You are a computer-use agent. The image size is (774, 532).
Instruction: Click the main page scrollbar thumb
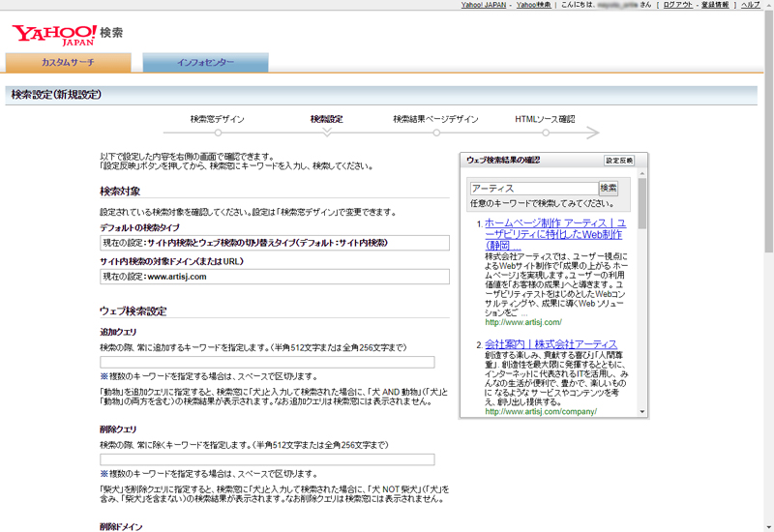click(769, 133)
